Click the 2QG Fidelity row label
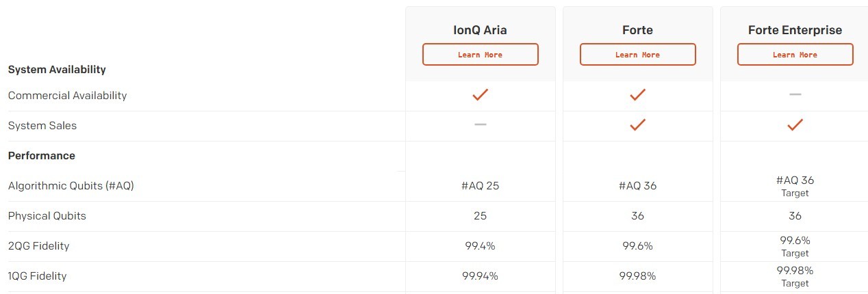Screen dimensions: 868x294 38,246
